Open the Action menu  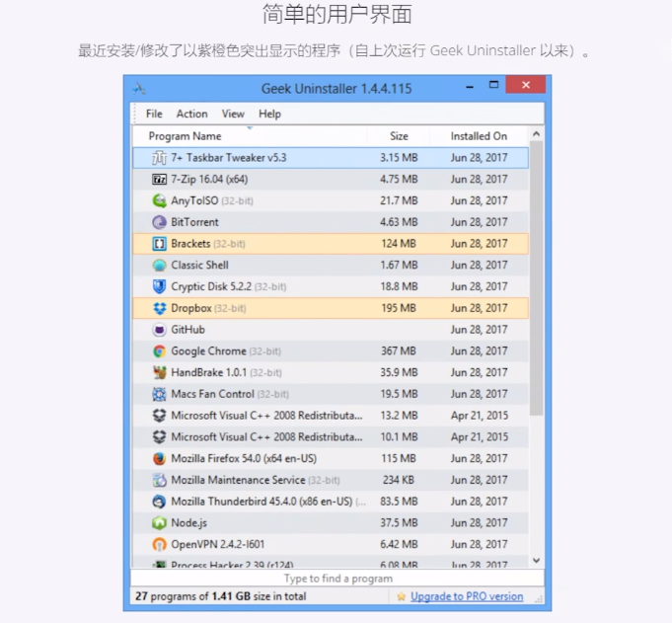pos(192,115)
